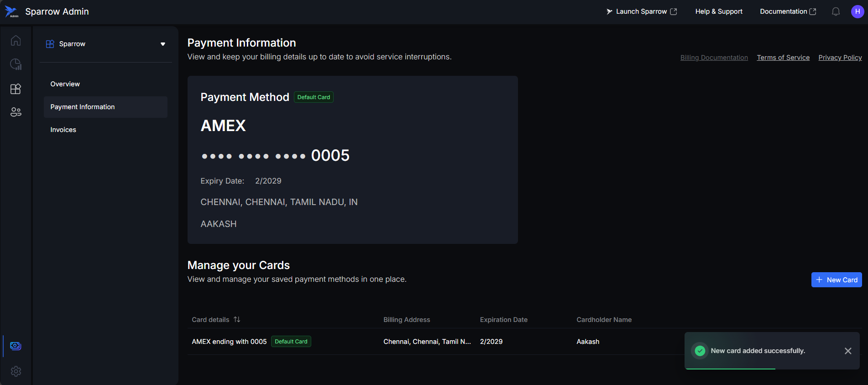868x385 pixels.
Task: Click the user avatar H
Action: pos(857,12)
